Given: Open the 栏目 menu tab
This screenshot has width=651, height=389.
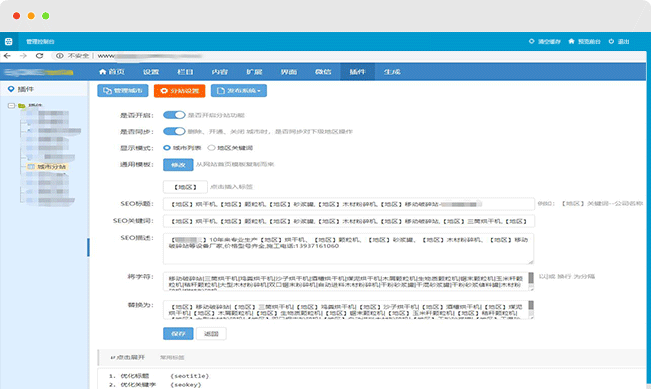Looking at the screenshot, I should (185, 72).
